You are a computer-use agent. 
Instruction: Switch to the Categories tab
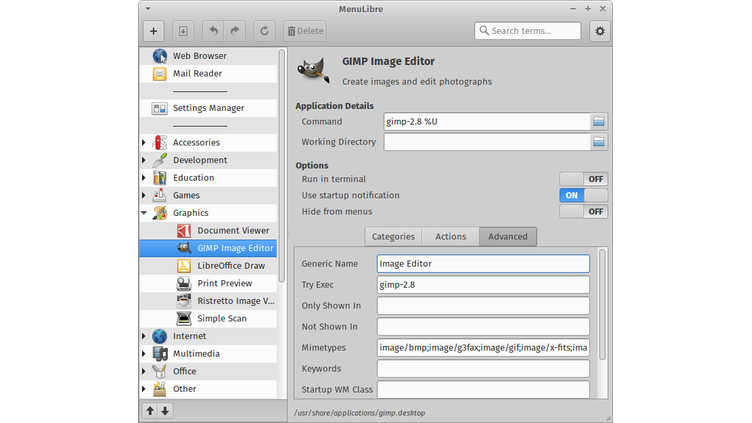click(x=393, y=237)
